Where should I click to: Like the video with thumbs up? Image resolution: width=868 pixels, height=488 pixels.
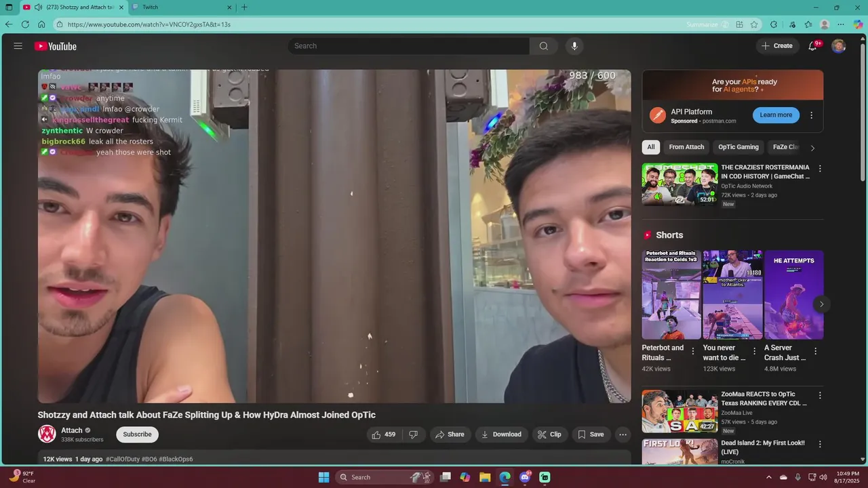pos(383,434)
